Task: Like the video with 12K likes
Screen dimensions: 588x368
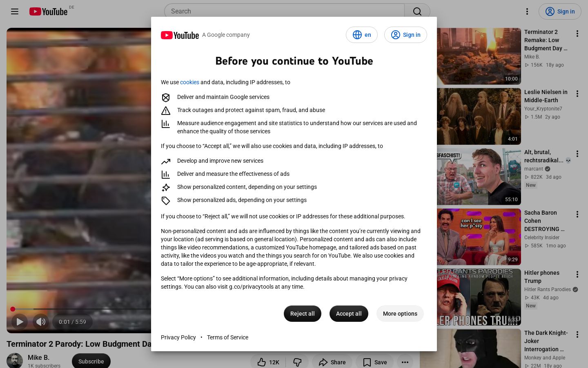Action: coord(268,362)
